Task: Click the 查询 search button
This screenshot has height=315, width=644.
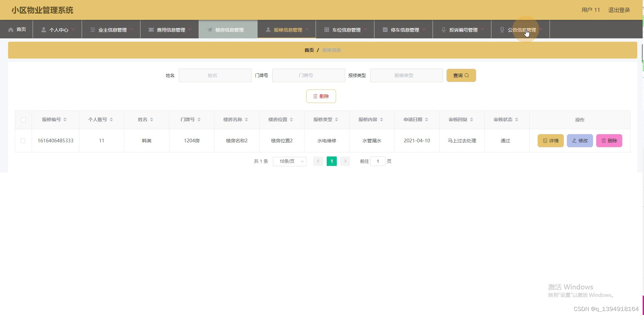Action: [x=461, y=75]
